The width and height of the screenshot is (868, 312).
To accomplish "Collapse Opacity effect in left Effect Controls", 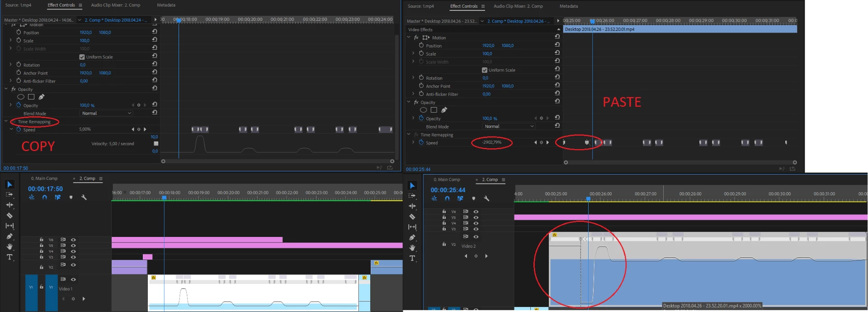I will click(6, 89).
